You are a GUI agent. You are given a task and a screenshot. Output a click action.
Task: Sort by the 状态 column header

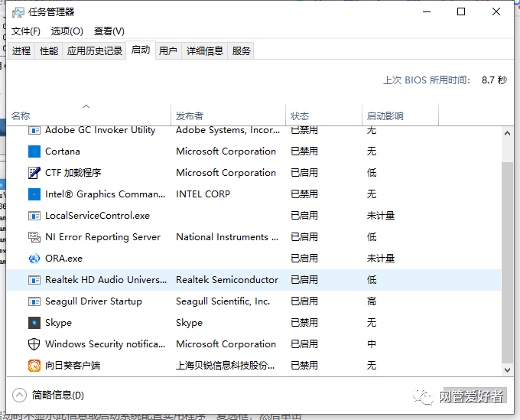[x=323, y=115]
